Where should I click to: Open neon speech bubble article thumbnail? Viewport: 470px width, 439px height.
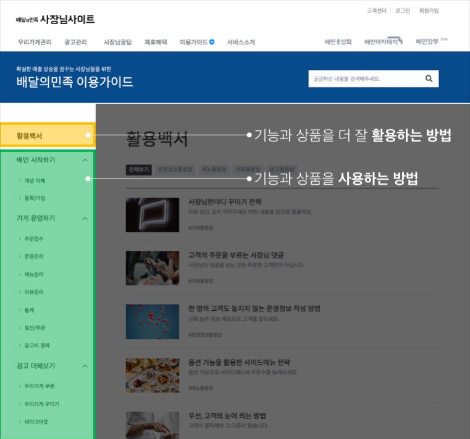152,215
